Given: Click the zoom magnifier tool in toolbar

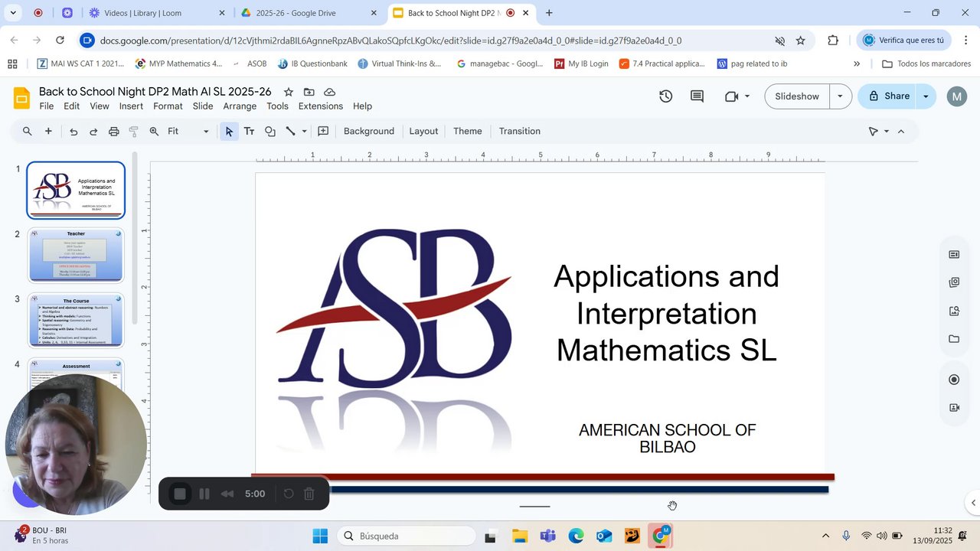Looking at the screenshot, I should tap(154, 132).
